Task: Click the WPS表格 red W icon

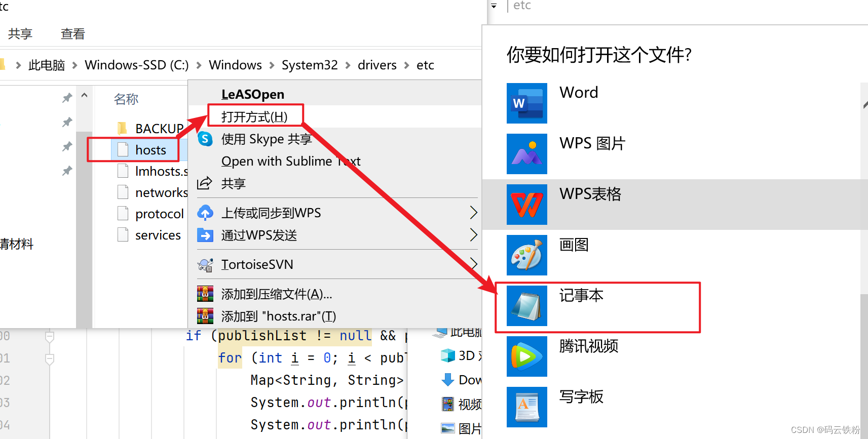Action: pyautogui.click(x=527, y=205)
